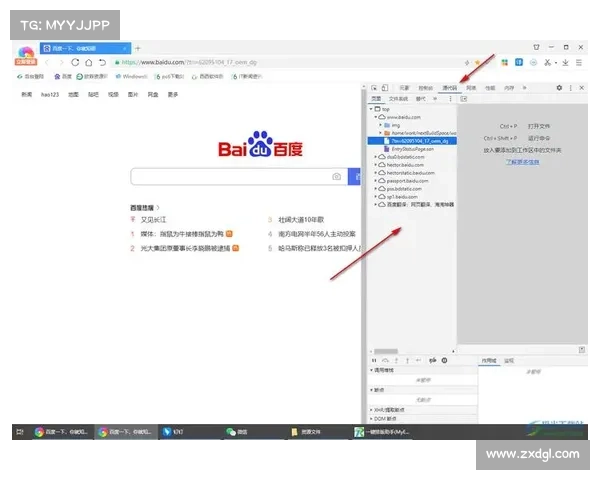This screenshot has height=480, width=600.
Task: Switch to the Watch tab in debugger pane
Action: [509, 361]
